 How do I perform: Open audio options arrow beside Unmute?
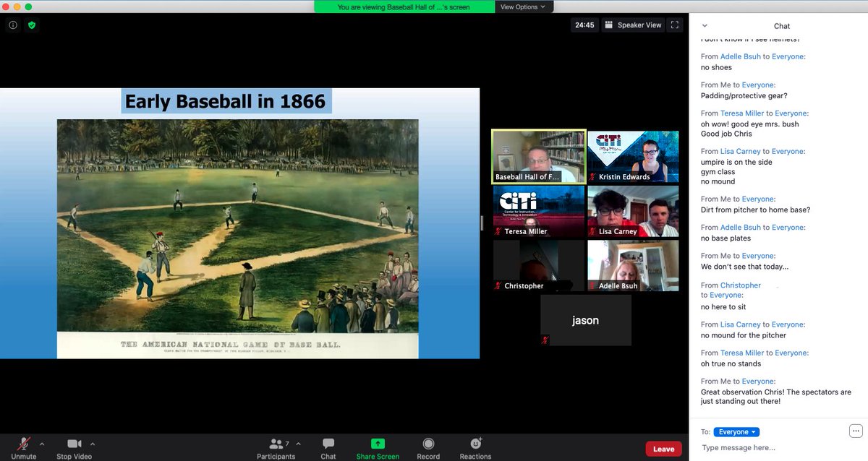42,444
